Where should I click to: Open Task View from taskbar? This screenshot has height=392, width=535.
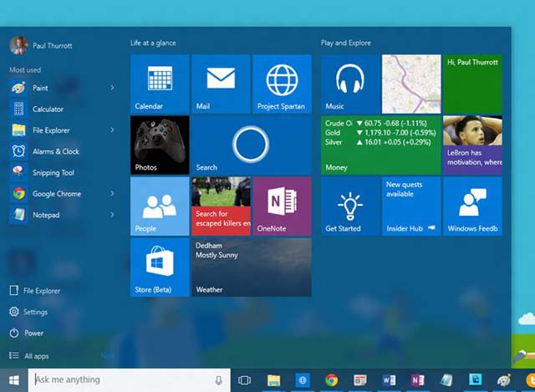click(244, 380)
